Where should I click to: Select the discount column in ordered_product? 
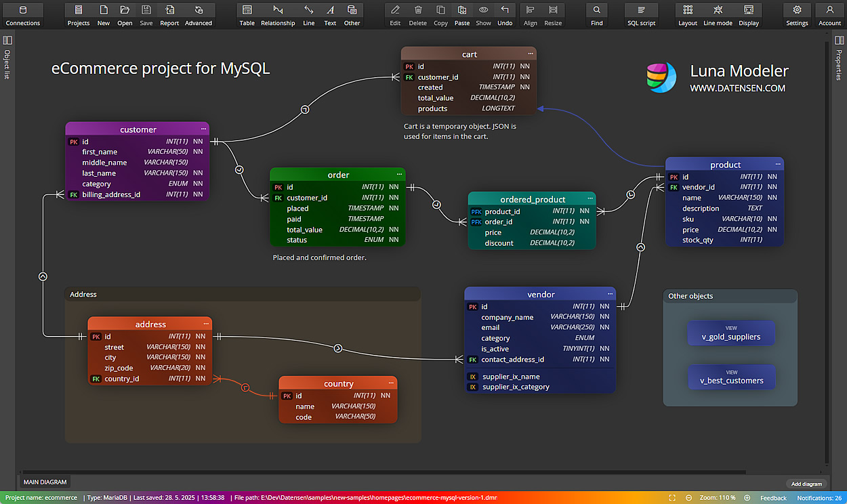click(532, 243)
